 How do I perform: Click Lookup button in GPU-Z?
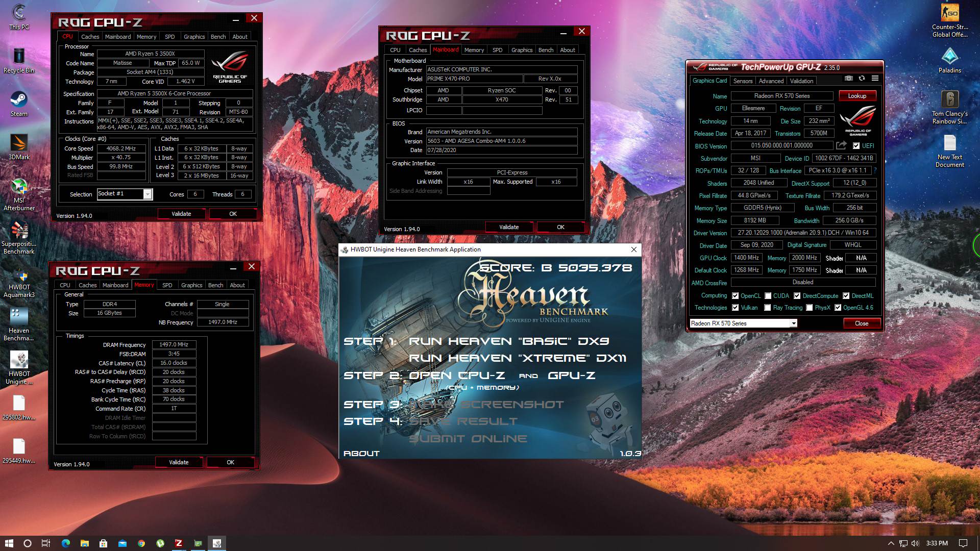click(857, 96)
